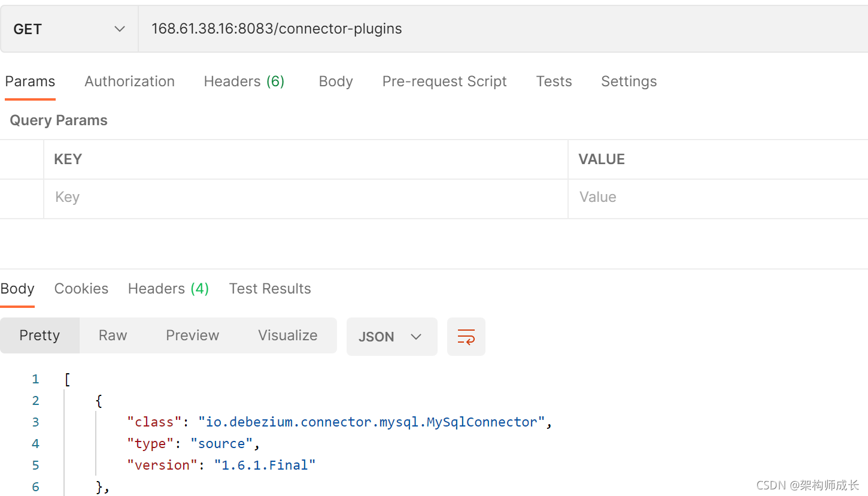Select the Pretty response view
This screenshot has height=496, width=868.
point(40,335)
